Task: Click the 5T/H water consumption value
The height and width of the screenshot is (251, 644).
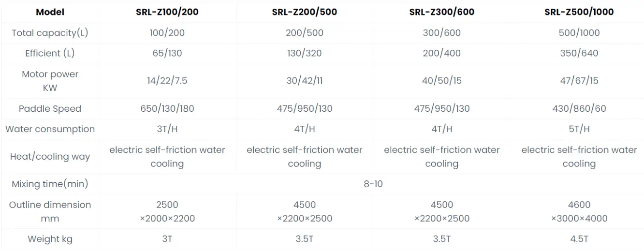Action: pos(579,129)
